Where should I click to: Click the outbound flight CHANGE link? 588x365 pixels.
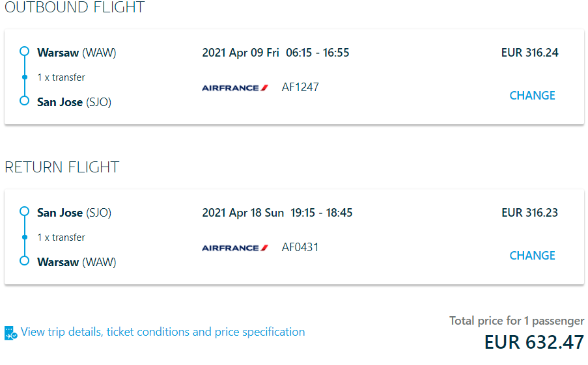click(x=532, y=96)
